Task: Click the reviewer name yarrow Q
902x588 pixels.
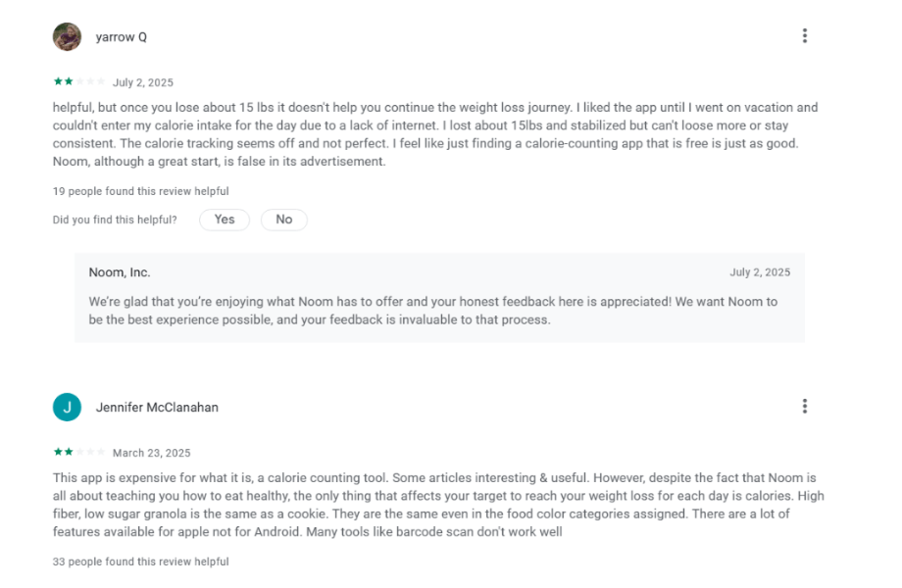Action: coord(121,36)
